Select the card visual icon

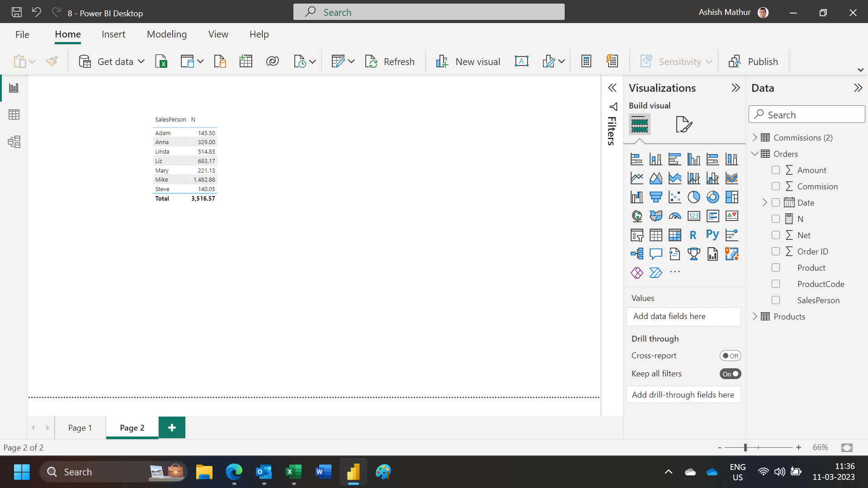[x=693, y=216]
